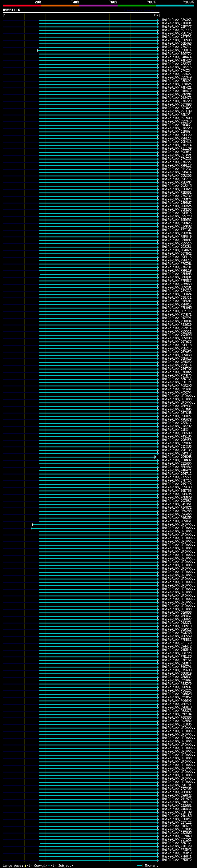Select label UniRef100_P33627
197x868 pixels.
point(177,74)
